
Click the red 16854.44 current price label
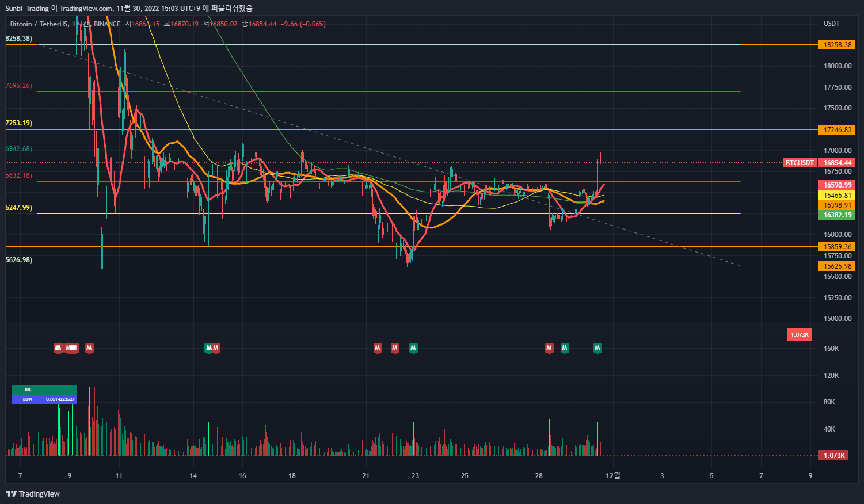(837, 163)
